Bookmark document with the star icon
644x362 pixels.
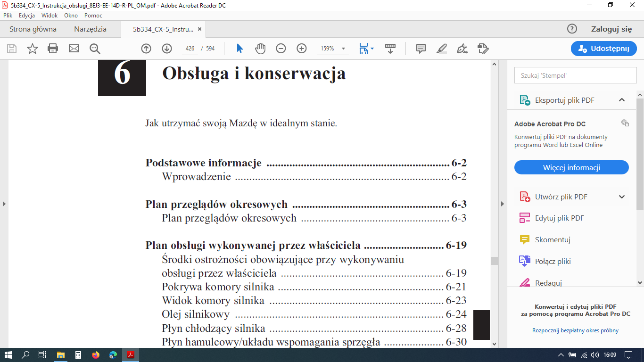(32, 49)
